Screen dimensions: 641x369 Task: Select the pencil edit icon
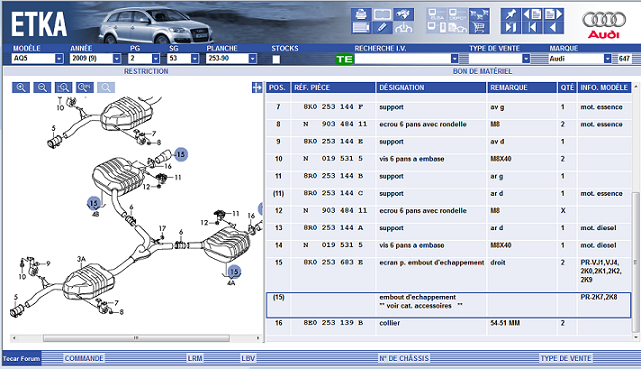coord(382,27)
